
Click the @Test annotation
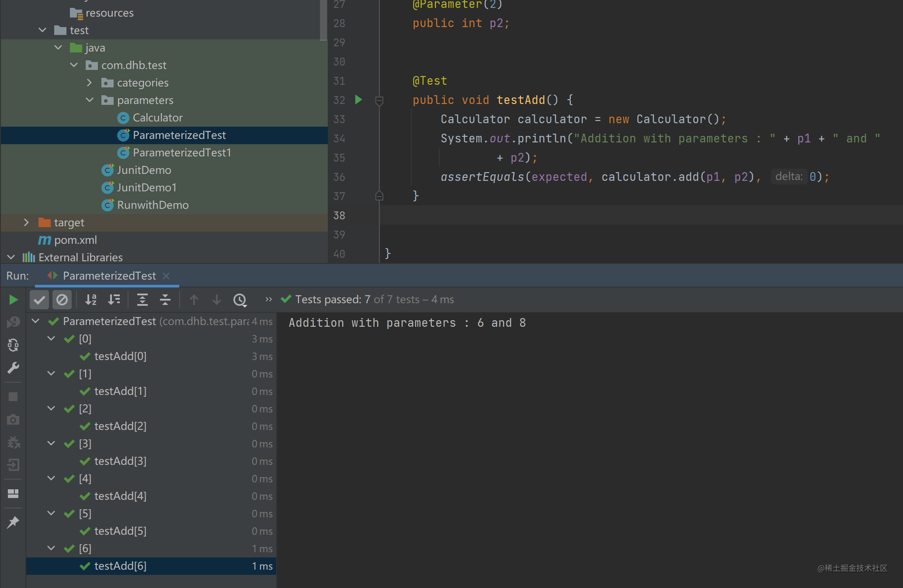[x=430, y=81]
